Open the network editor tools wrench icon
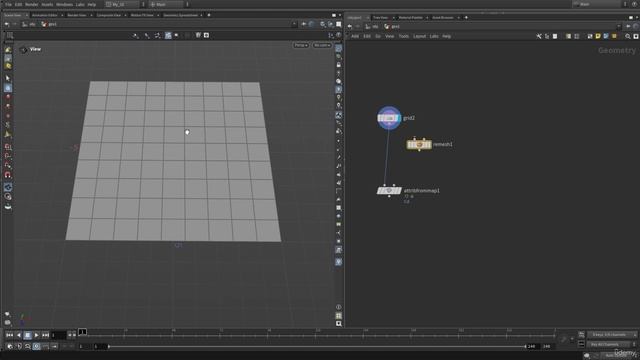Image resolution: width=640 pixels, height=360 pixels. [539, 36]
